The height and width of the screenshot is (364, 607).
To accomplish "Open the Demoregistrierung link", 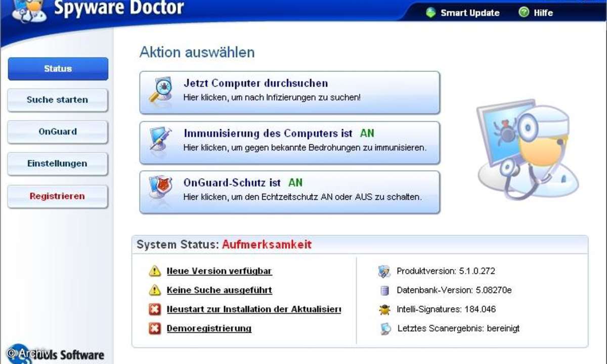I will pyautogui.click(x=209, y=328).
